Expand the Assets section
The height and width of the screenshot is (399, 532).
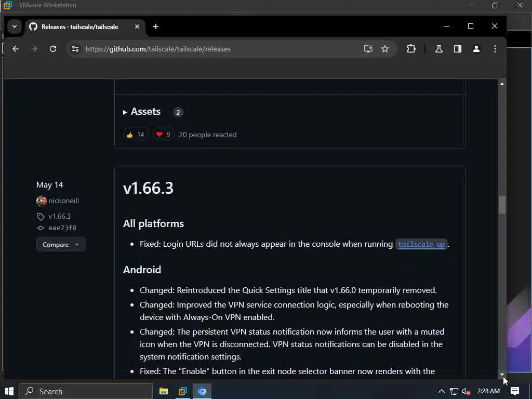(x=142, y=112)
